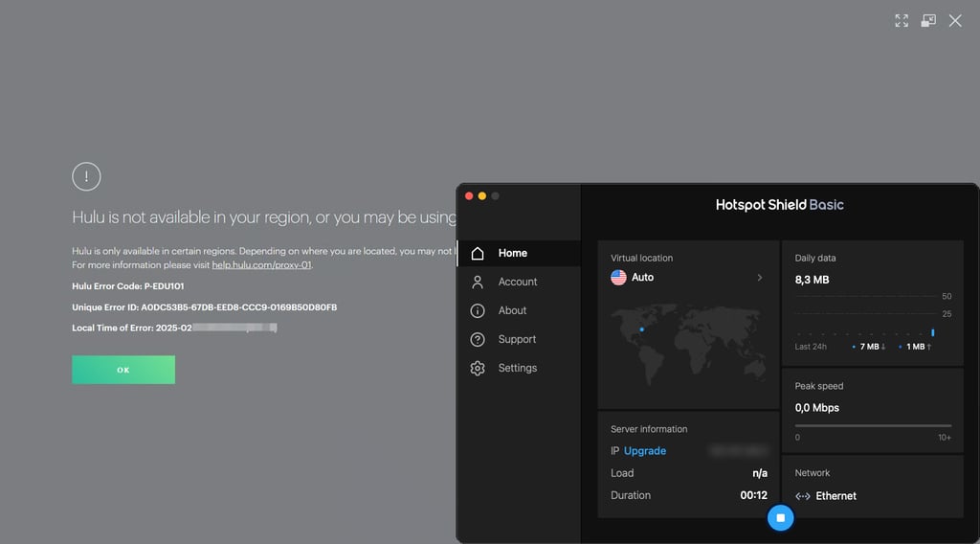This screenshot has width=980, height=544.
Task: Open the help.hulu.com/proxy-01 link
Action: pyautogui.click(x=261, y=264)
